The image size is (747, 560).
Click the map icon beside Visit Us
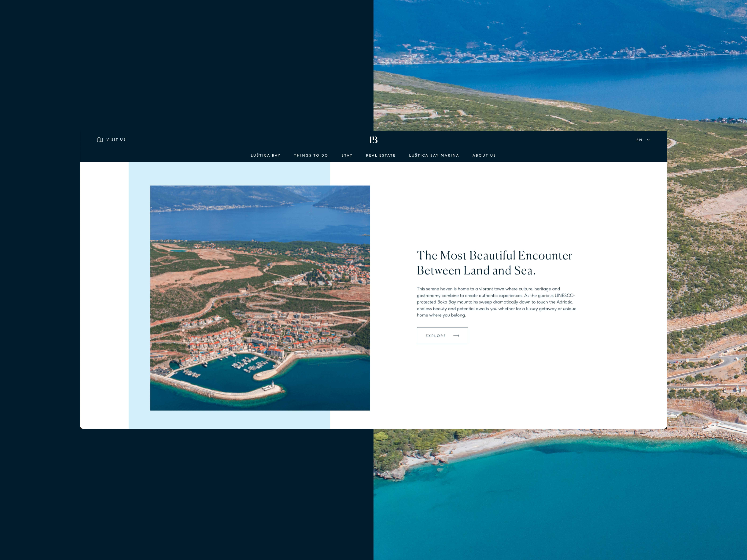click(100, 139)
